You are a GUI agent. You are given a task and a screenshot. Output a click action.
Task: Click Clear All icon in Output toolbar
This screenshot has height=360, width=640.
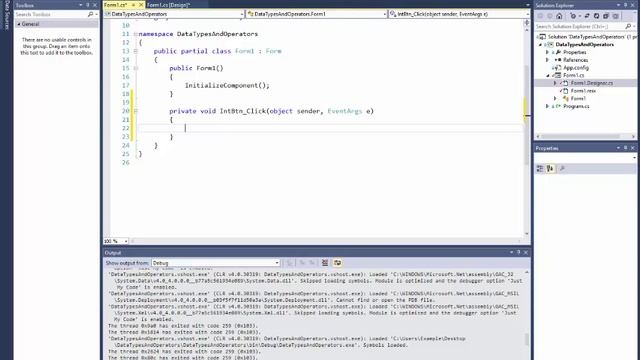tap(325, 263)
